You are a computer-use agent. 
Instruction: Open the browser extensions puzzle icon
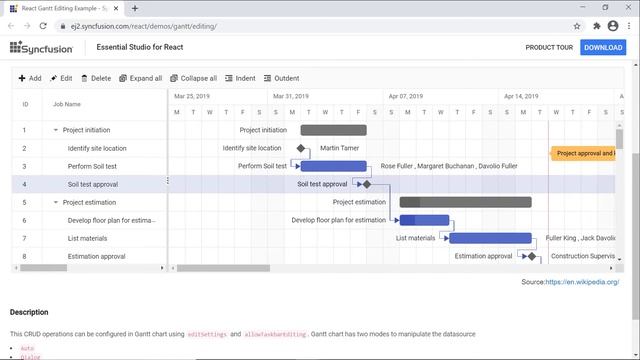click(597, 26)
